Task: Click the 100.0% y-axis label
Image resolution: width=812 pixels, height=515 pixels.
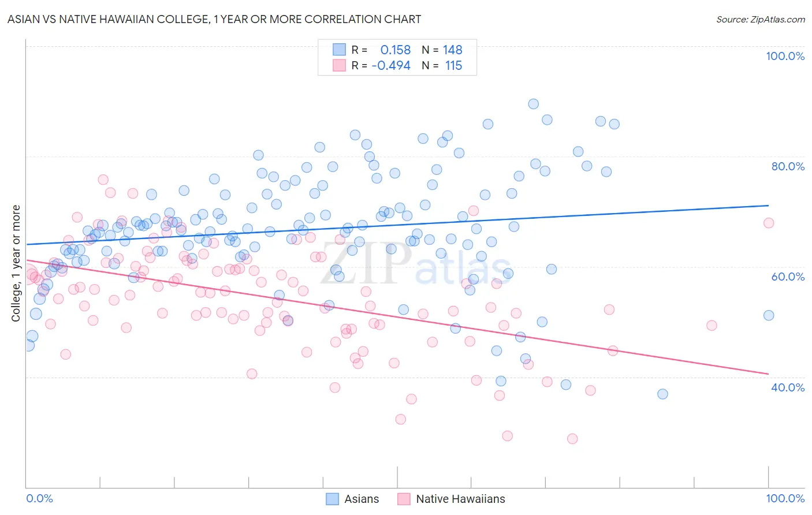Action: [x=785, y=56]
